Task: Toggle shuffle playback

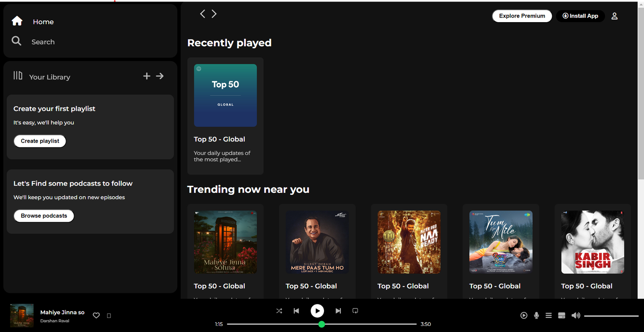Action: [279, 311]
